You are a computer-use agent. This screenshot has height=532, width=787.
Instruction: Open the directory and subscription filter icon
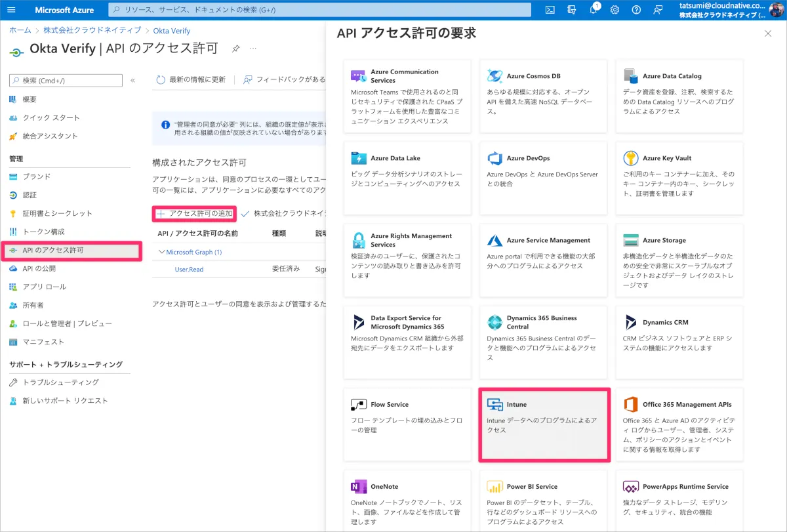(x=571, y=10)
